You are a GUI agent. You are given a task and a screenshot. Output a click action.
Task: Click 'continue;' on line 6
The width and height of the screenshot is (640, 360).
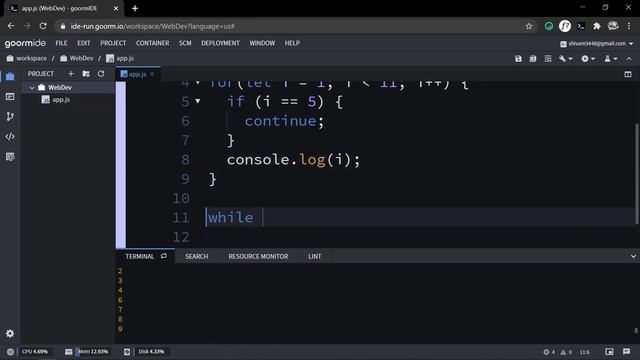click(x=284, y=121)
